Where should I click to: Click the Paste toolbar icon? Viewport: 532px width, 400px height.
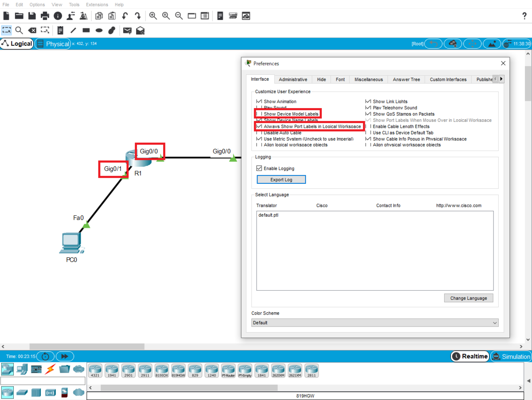[112, 16]
